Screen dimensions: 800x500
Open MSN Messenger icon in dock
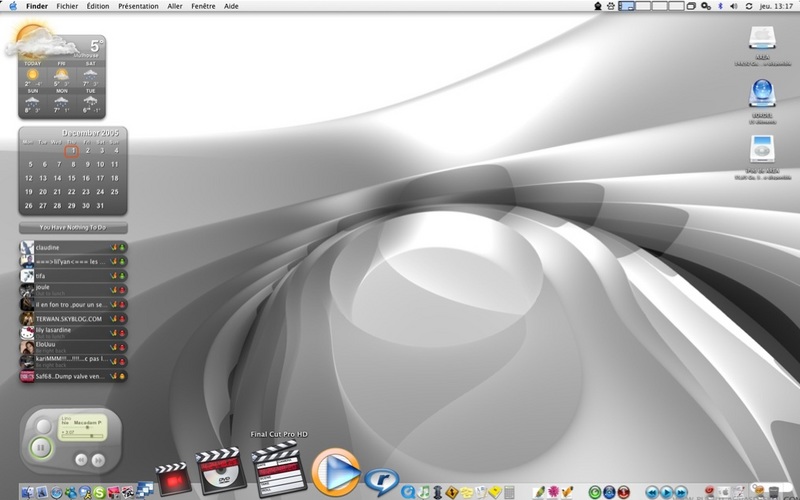71,492
